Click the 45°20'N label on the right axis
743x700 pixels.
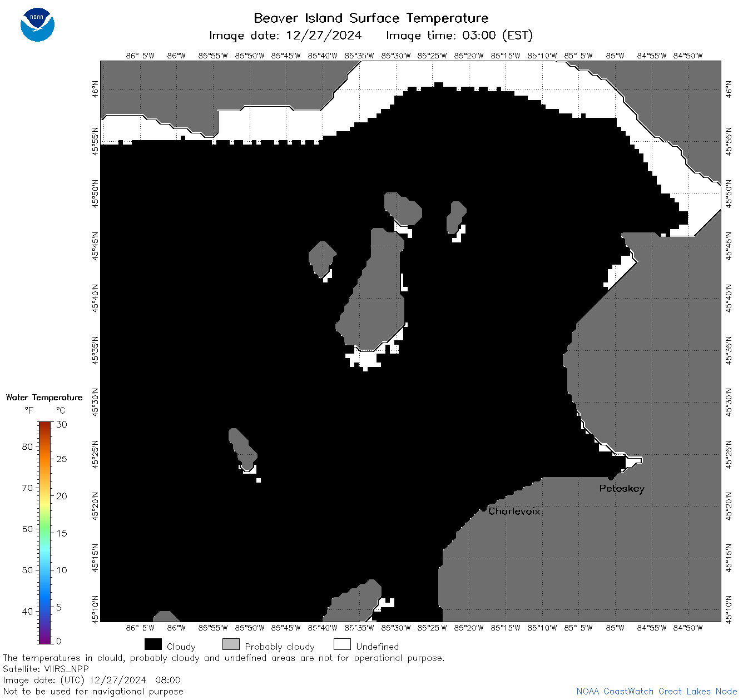(729, 506)
